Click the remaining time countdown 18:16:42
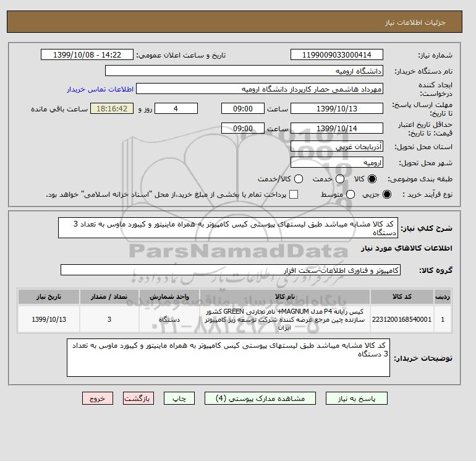The width and height of the screenshot is (476, 461). point(112,108)
